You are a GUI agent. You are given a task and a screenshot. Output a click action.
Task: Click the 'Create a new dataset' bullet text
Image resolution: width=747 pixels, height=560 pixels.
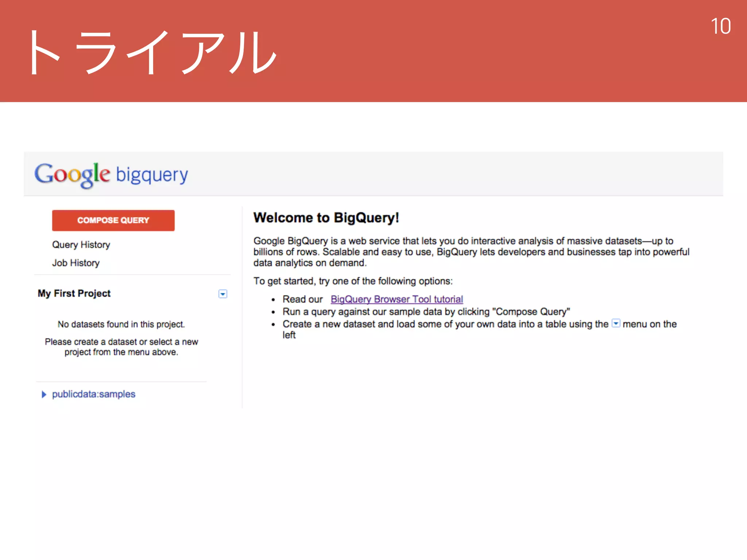pyautogui.click(x=445, y=324)
